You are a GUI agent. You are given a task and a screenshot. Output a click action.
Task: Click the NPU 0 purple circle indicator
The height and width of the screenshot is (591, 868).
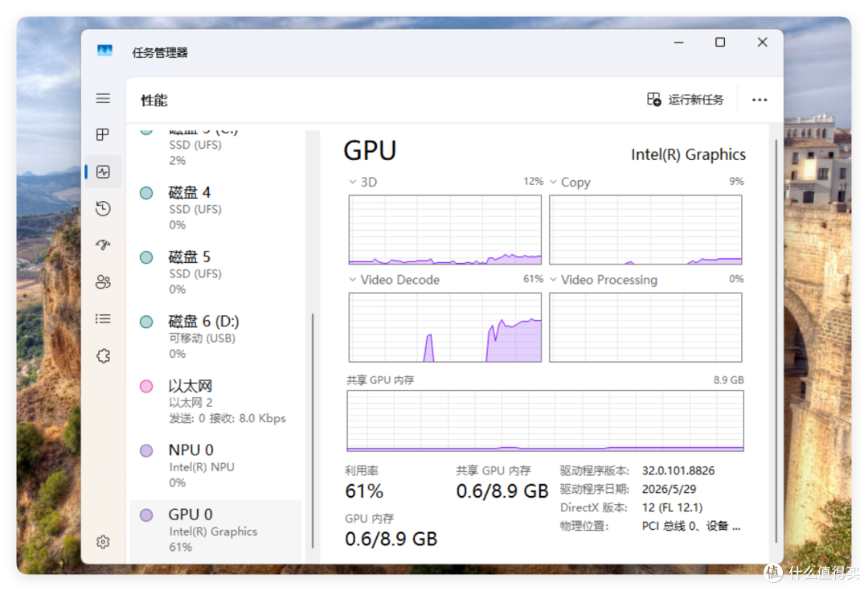[146, 450]
